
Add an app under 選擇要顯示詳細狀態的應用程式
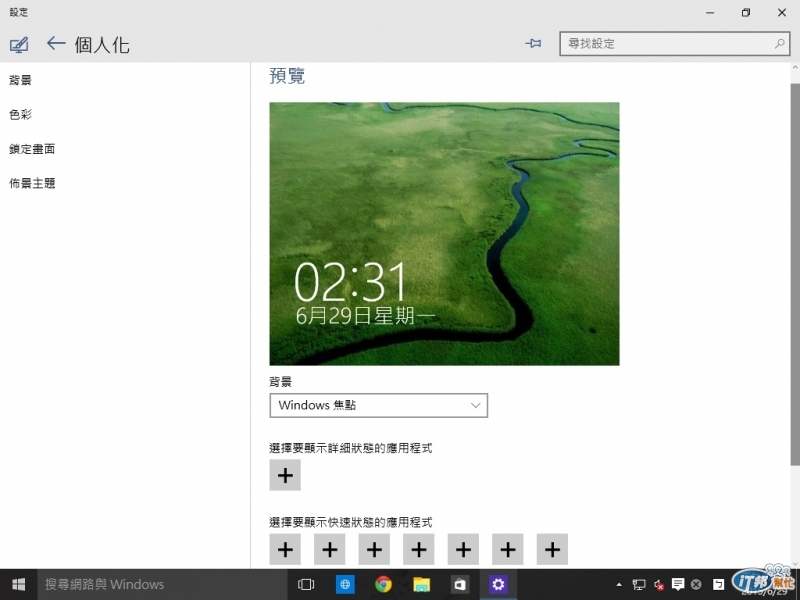pos(285,475)
